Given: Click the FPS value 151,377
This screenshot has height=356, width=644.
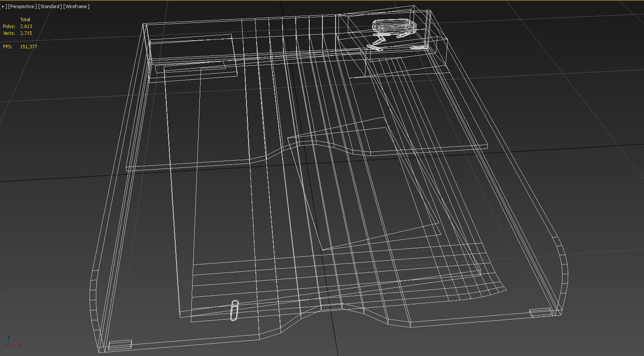Looking at the screenshot, I should click(x=28, y=47).
